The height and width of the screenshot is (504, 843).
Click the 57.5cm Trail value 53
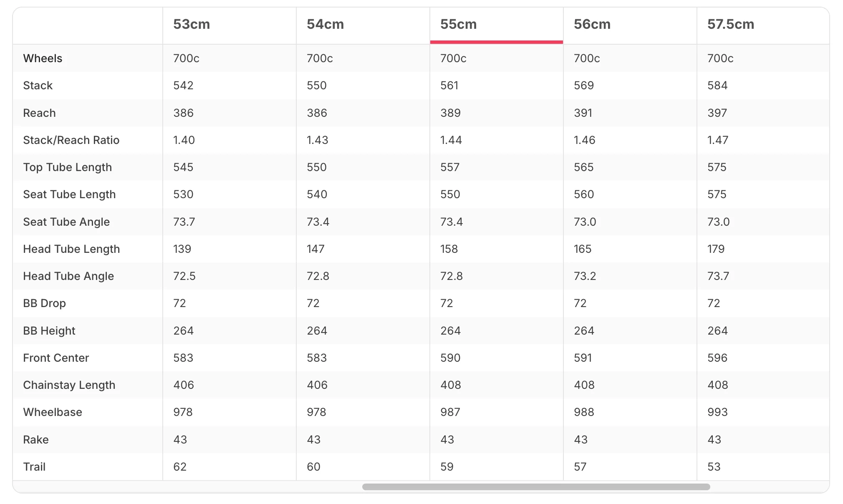point(714,467)
